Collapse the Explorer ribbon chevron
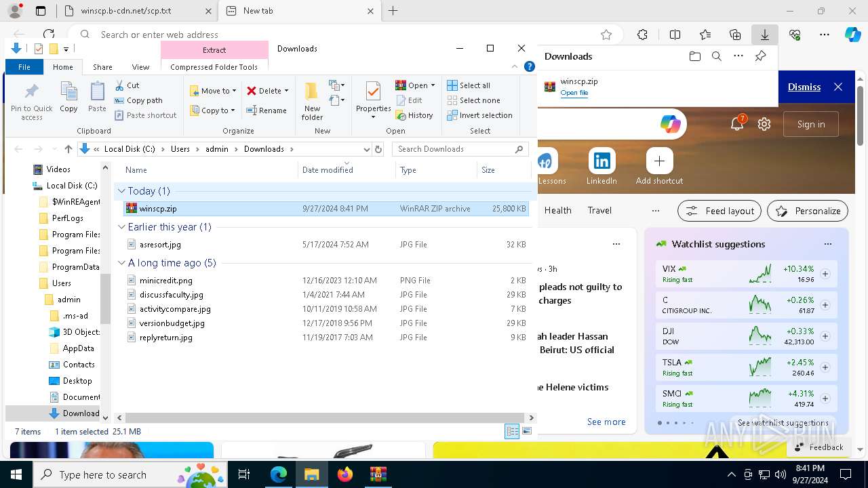 coord(515,66)
